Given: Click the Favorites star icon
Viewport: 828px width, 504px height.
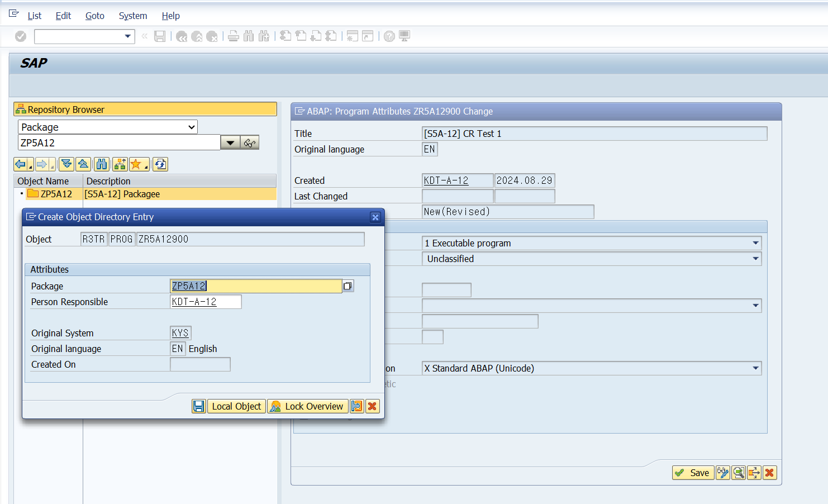Looking at the screenshot, I should pyautogui.click(x=136, y=164).
